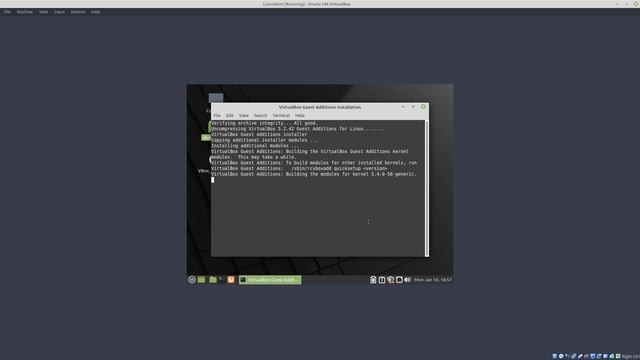The width and height of the screenshot is (640, 360).
Task: Open the terminal window's Help menu
Action: click(x=300, y=116)
